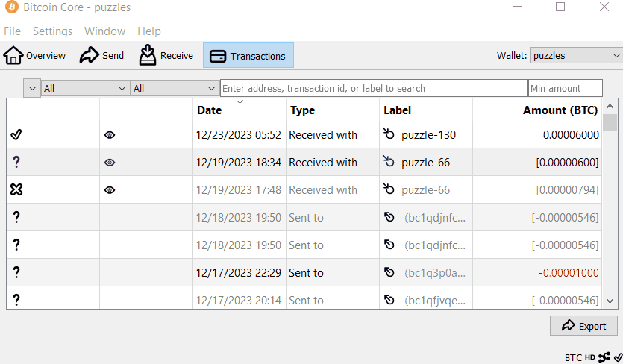Click the conflicted X status icon

[x=16, y=189]
